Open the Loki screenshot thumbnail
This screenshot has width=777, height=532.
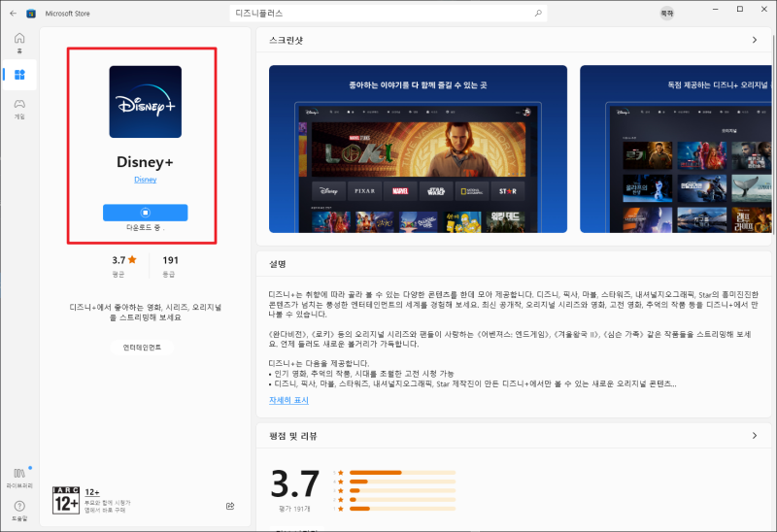(x=418, y=149)
